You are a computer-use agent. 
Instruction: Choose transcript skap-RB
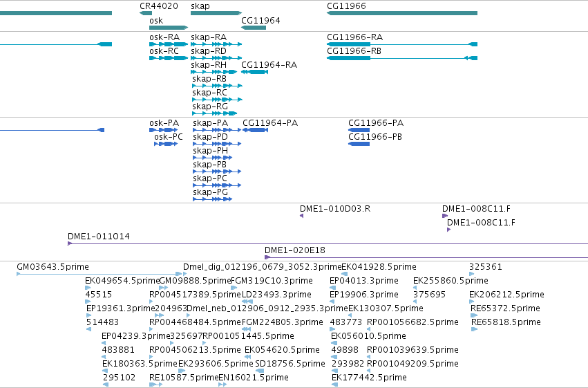point(209,79)
